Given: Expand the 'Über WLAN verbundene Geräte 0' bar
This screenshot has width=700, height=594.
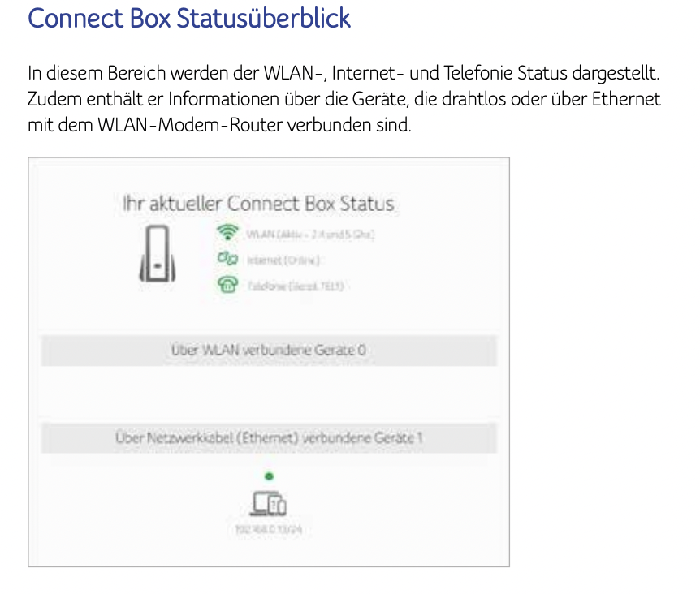Looking at the screenshot, I should point(269,351).
